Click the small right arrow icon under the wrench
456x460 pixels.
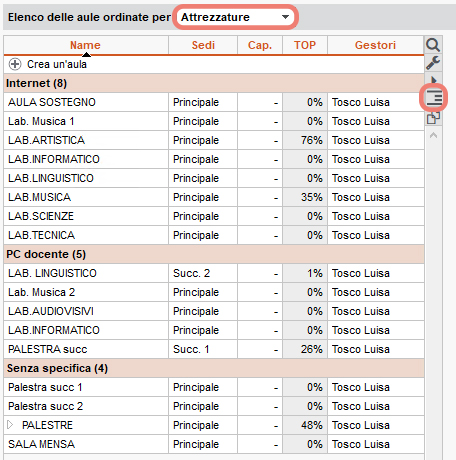(x=434, y=80)
